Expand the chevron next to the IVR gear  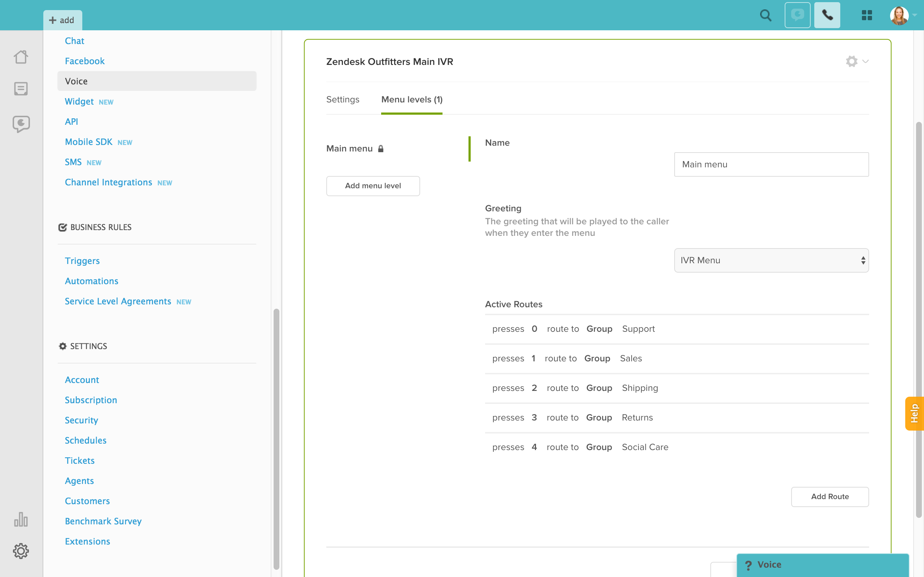[x=865, y=61]
